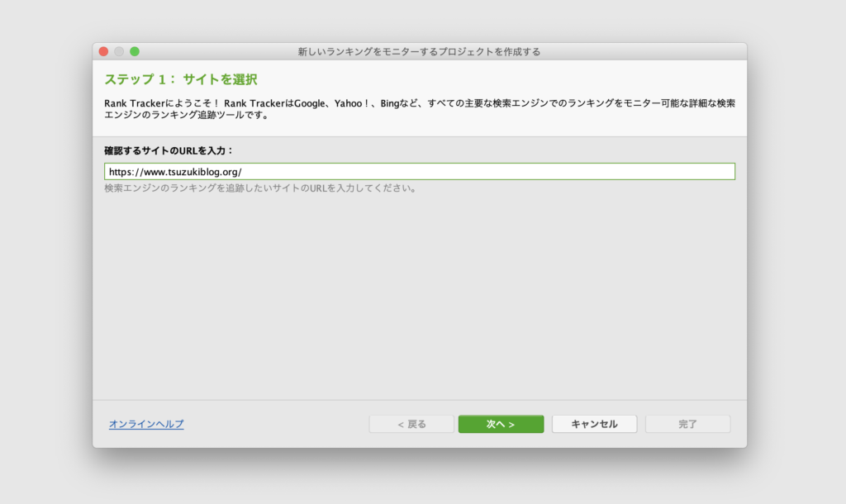Click the キャンセル button
This screenshot has width=846, height=504.
[594, 424]
